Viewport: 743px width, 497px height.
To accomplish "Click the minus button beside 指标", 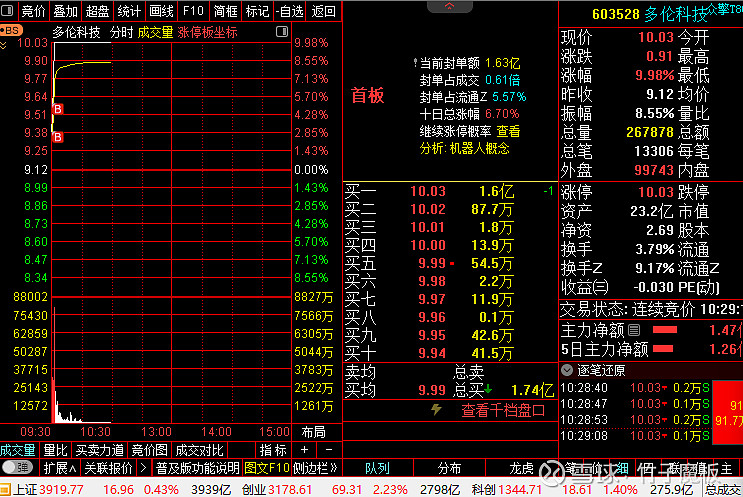I will pos(329,450).
